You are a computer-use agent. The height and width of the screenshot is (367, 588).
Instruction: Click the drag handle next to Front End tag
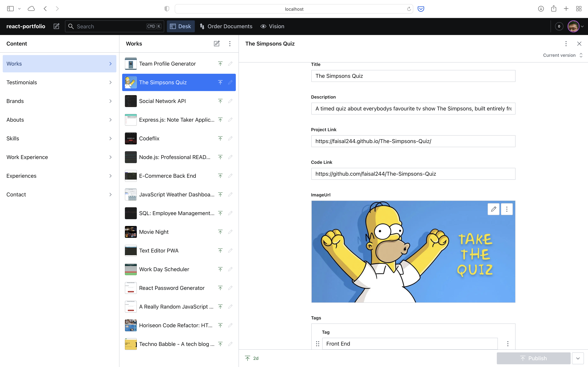point(317,343)
